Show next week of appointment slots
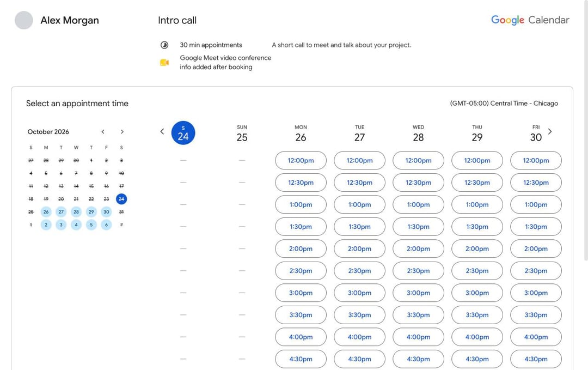 pyautogui.click(x=550, y=131)
